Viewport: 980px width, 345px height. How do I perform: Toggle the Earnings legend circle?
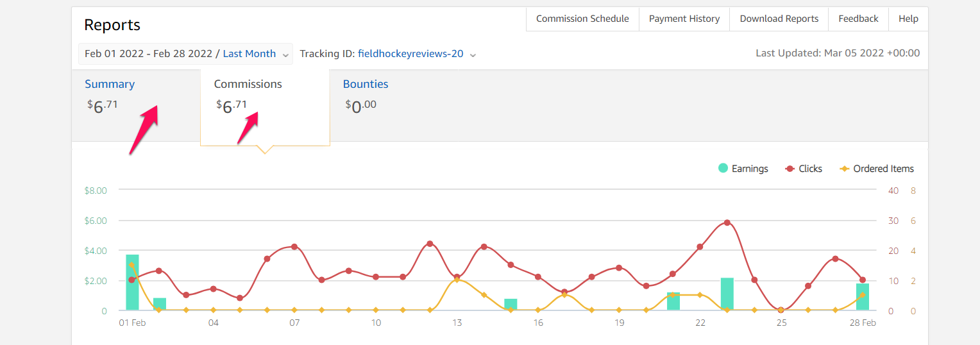click(723, 169)
